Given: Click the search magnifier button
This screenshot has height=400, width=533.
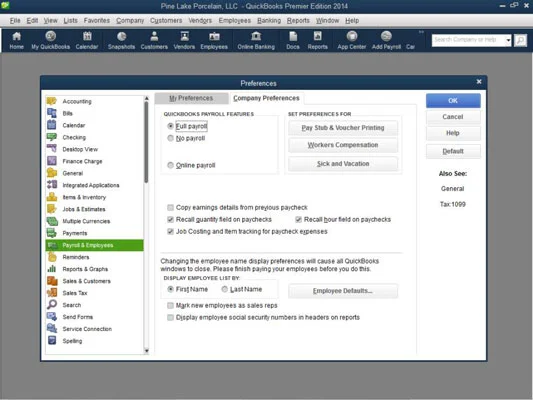Looking at the screenshot, I should pos(520,40).
